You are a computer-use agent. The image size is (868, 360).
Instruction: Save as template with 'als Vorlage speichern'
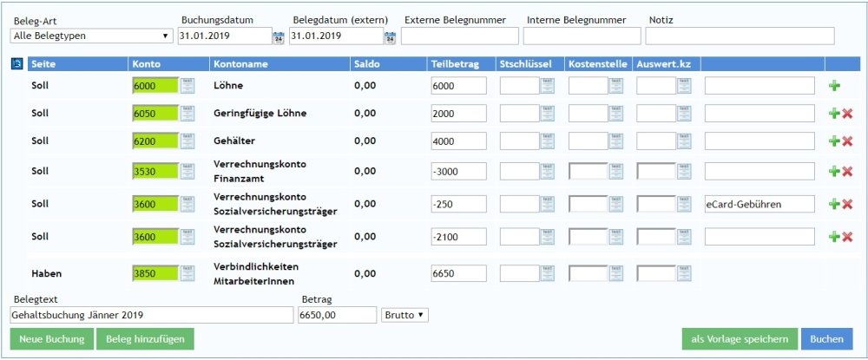point(740,339)
